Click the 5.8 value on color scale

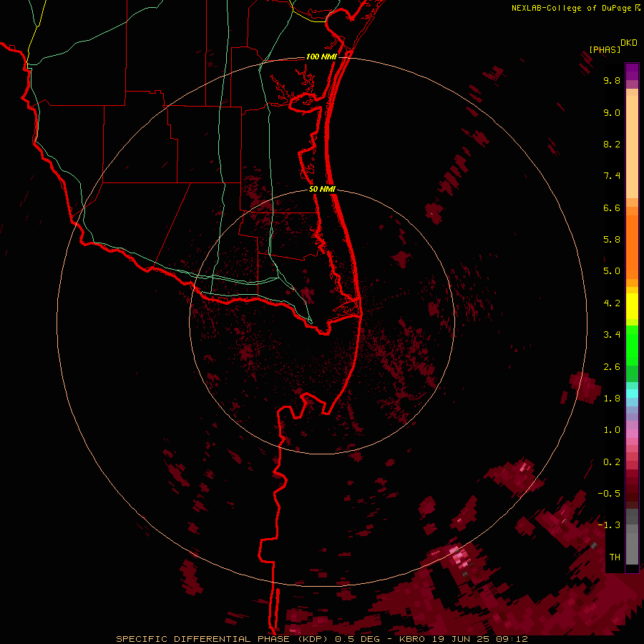(x=612, y=240)
